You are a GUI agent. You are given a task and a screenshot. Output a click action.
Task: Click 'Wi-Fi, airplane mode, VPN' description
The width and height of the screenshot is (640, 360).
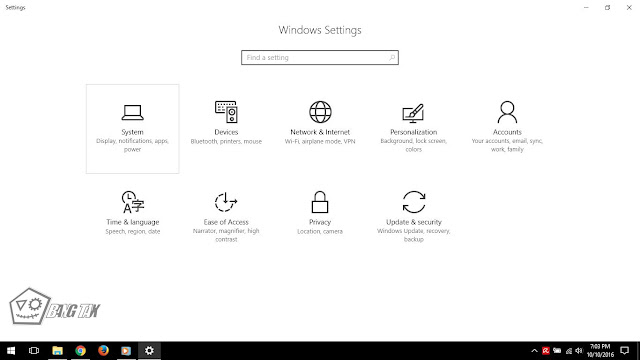point(320,141)
